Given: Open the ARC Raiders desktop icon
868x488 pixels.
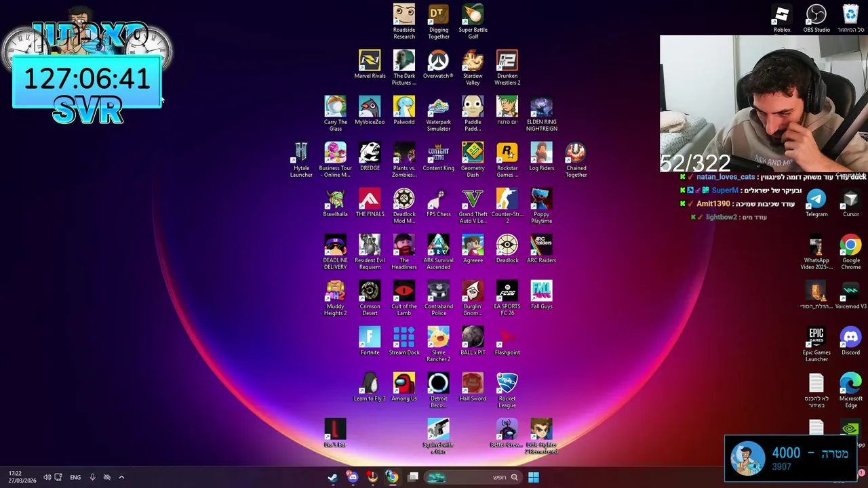Looking at the screenshot, I should coord(541,249).
